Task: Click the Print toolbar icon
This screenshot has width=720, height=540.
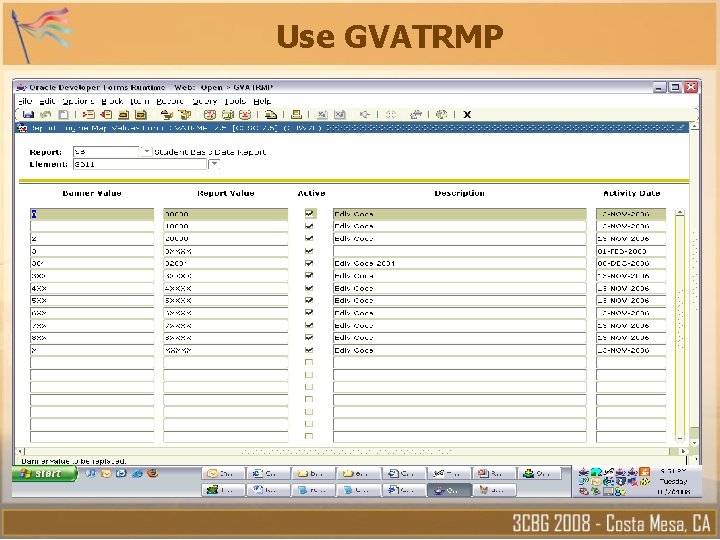Action: click(296, 114)
